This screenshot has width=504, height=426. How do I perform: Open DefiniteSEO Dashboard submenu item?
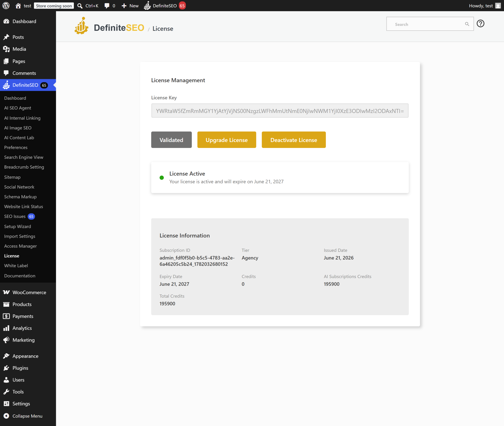[15, 98]
